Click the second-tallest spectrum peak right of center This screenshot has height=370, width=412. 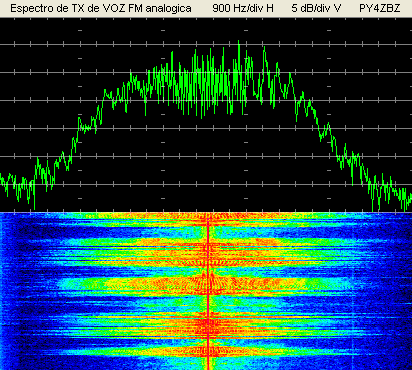click(x=265, y=49)
